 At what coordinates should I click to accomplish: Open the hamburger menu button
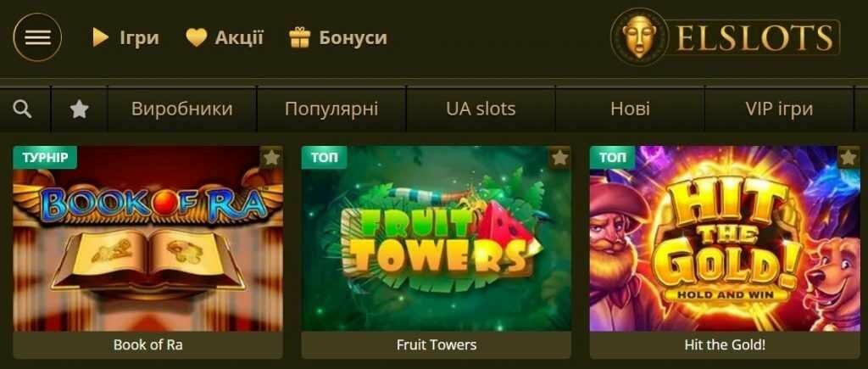(x=37, y=37)
